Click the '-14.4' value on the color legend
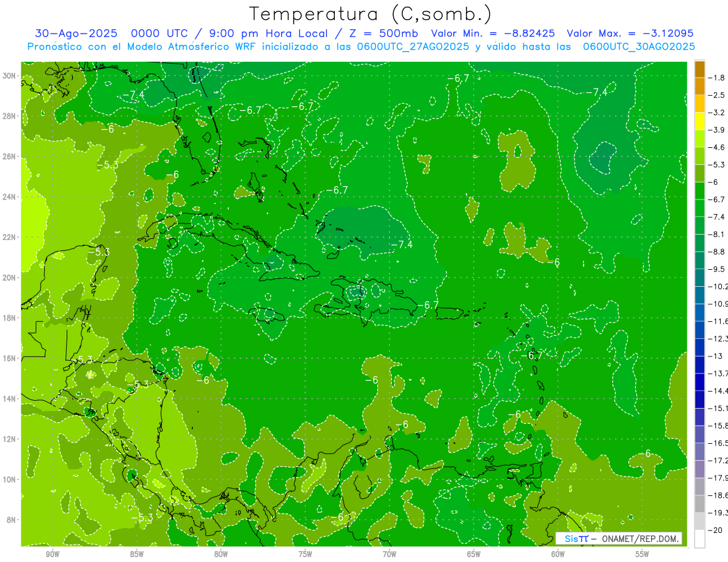728x562 pixels. tap(718, 391)
